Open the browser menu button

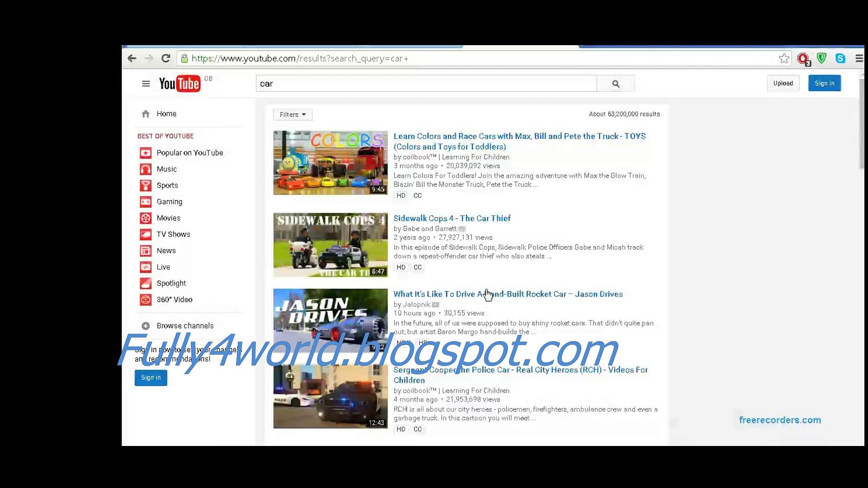tap(860, 58)
